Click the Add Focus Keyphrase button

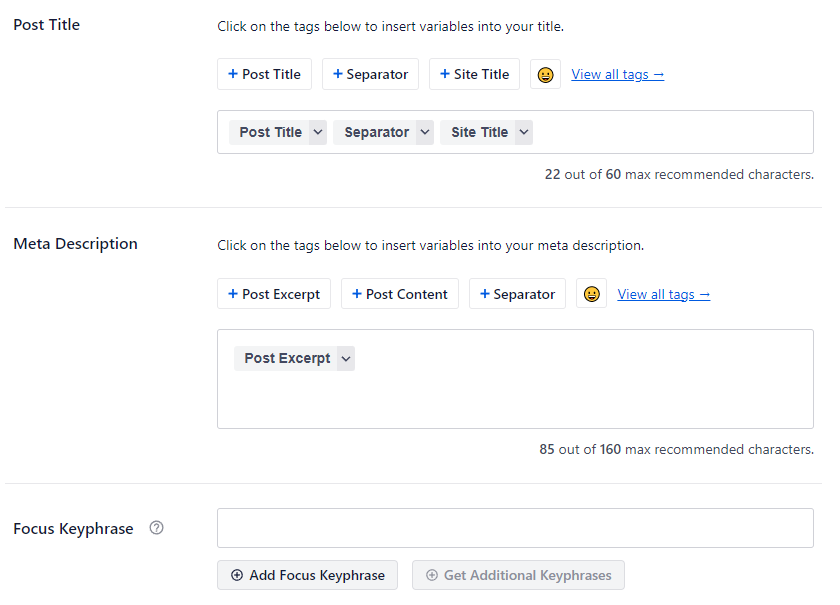coord(307,575)
